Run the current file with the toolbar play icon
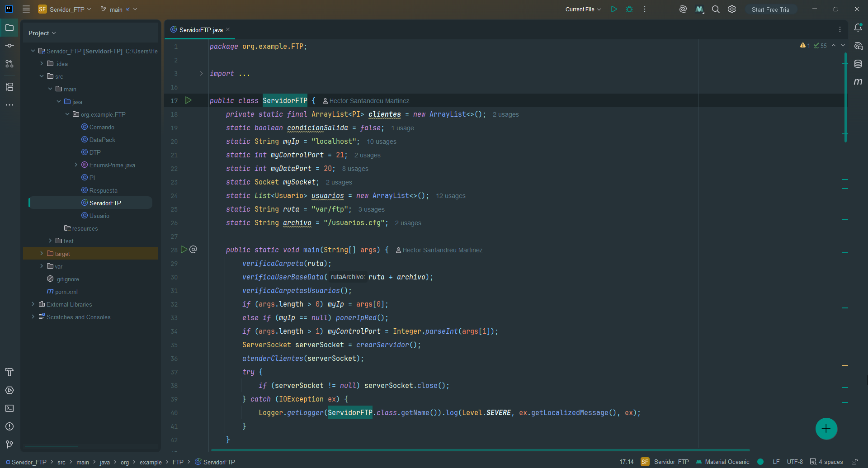Viewport: 868px width, 468px height. pyautogui.click(x=613, y=9)
